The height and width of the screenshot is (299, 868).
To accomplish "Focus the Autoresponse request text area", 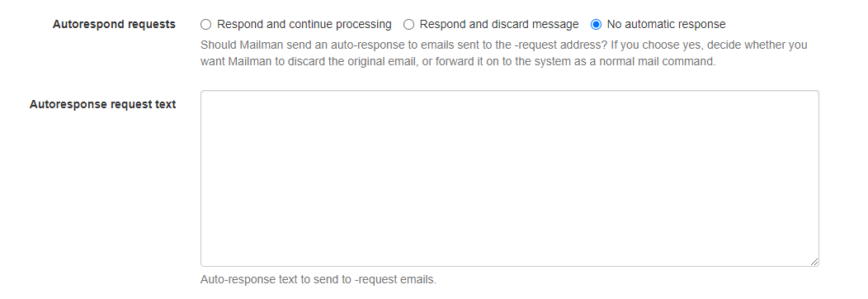I will click(x=509, y=178).
